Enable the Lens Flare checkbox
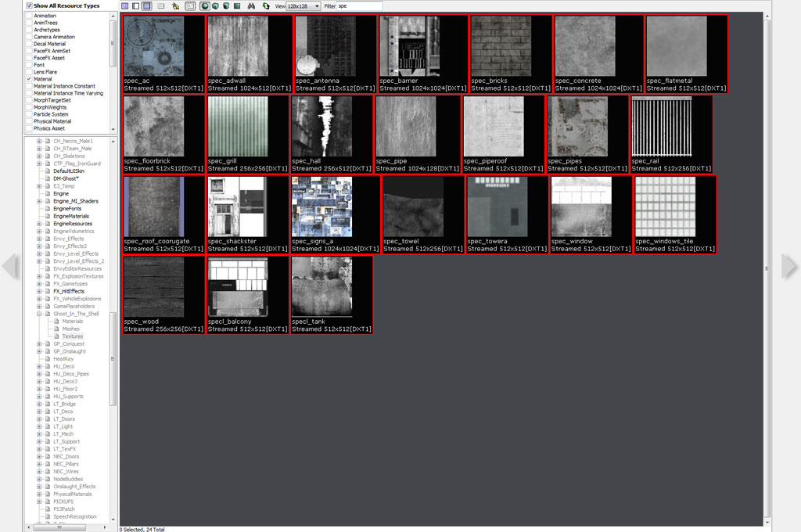801x532 pixels. [29, 72]
